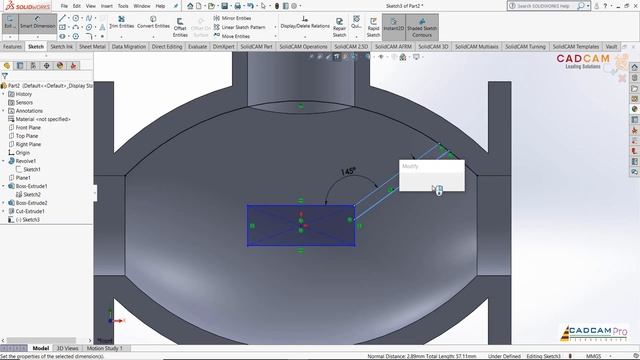Click the 145° angle dimension
This screenshot has width=640, height=360.
[x=348, y=171]
